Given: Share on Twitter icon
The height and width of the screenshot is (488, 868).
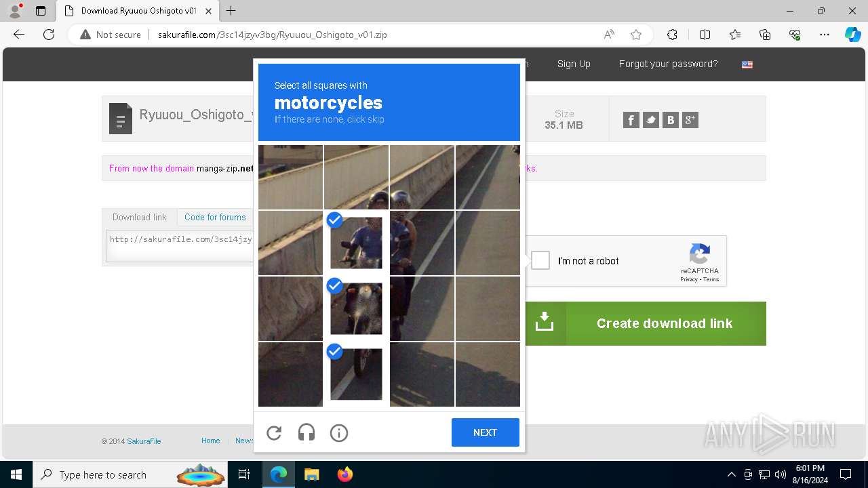Looking at the screenshot, I should click(x=651, y=120).
